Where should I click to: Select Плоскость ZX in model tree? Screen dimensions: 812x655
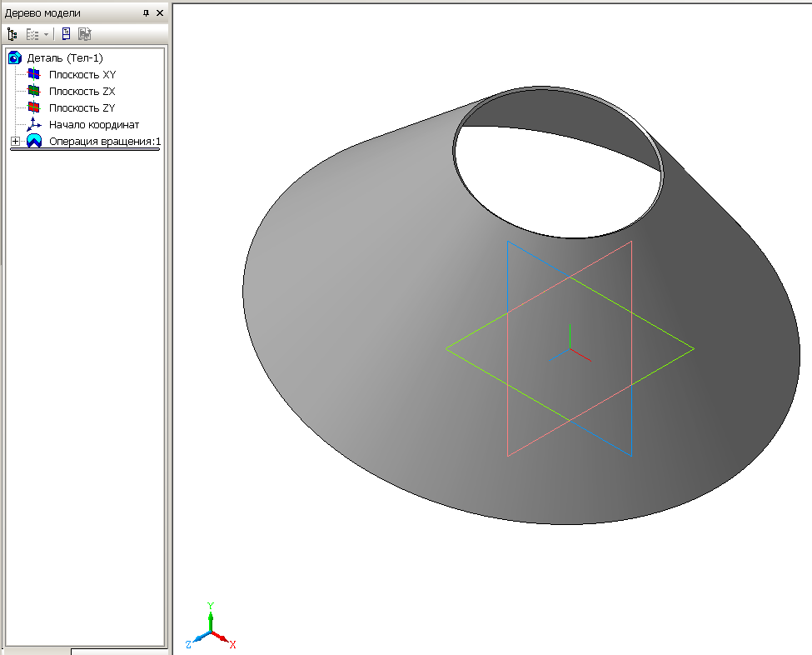[82, 91]
